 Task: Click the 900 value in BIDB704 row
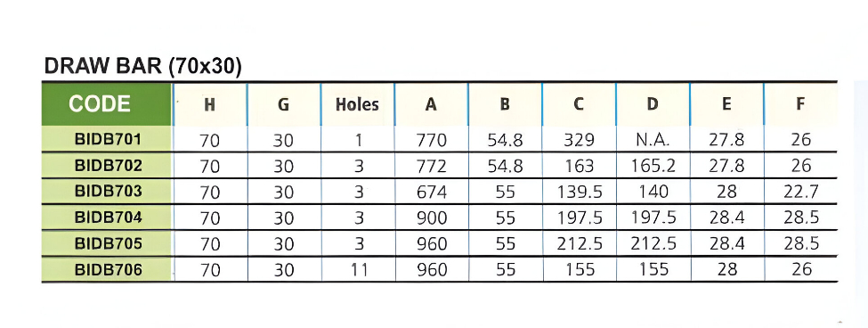pos(431,218)
